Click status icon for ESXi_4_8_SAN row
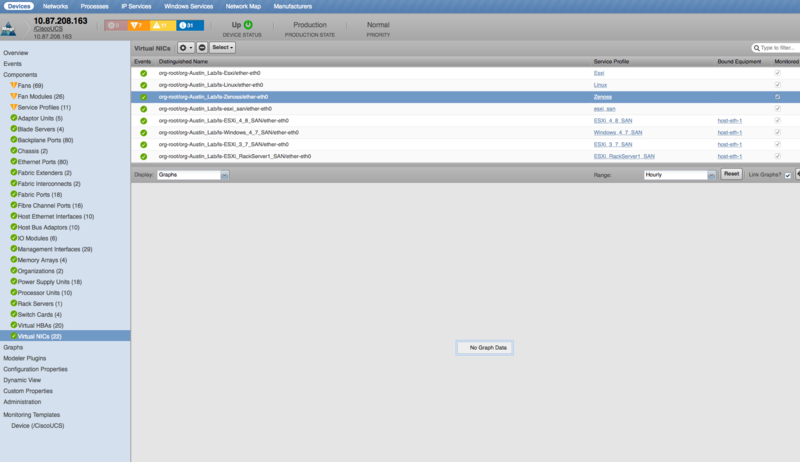This screenshot has height=462, width=800. (143, 121)
